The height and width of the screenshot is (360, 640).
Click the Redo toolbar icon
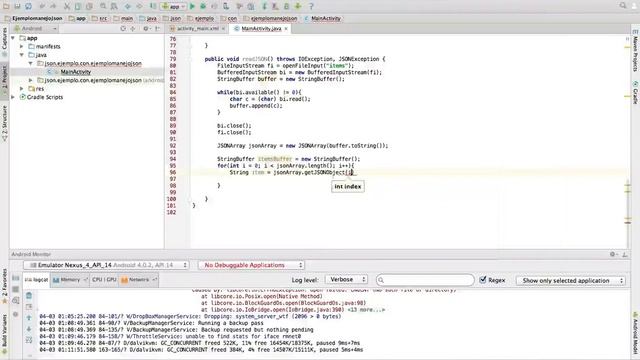coord(53,6)
